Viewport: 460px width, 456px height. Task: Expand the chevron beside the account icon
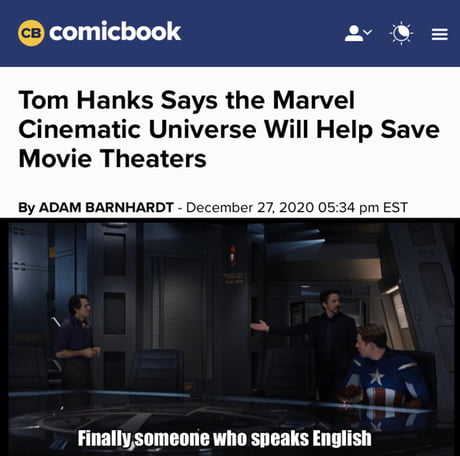coord(367,32)
